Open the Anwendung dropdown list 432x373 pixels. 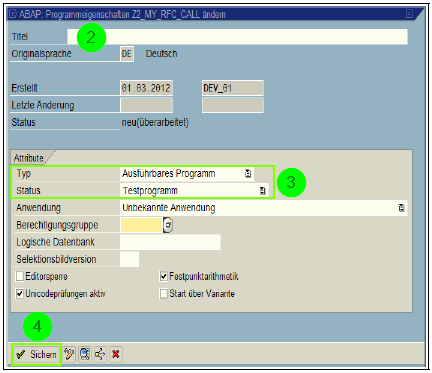pos(402,208)
